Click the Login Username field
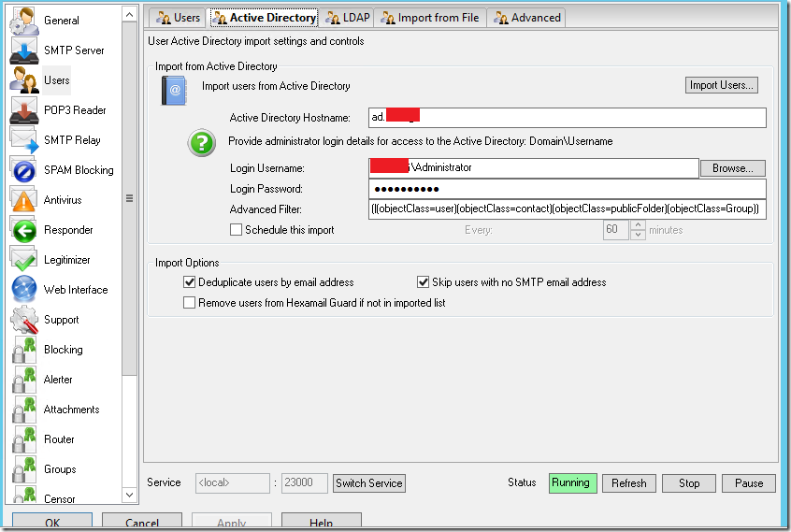Screen dimensions: 791x532 coord(534,168)
